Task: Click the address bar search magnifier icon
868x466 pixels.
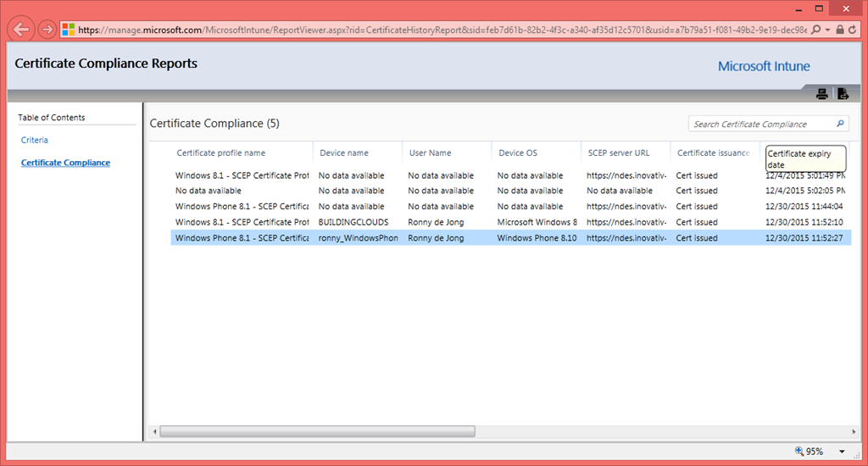Action: [x=815, y=30]
